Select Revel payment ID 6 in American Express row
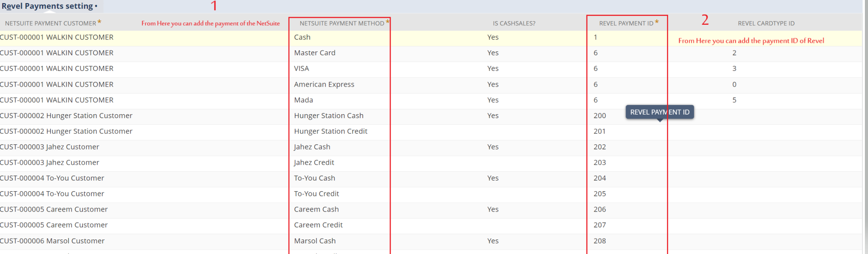 coord(595,85)
